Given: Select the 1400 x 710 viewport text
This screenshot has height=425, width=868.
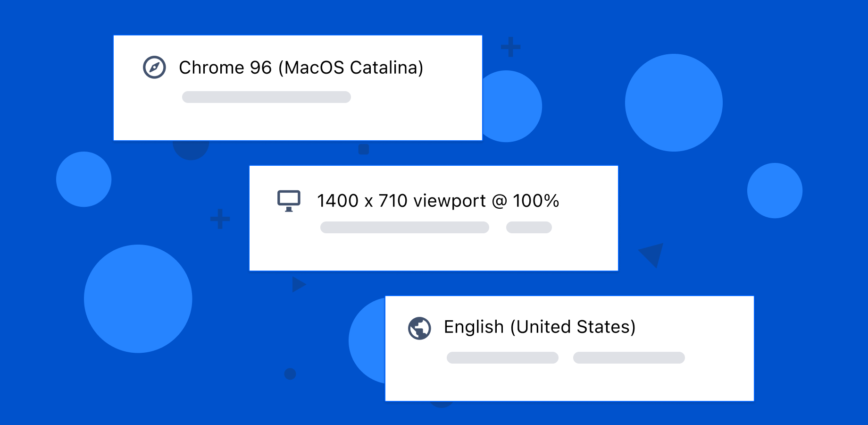Looking at the screenshot, I should (x=401, y=201).
